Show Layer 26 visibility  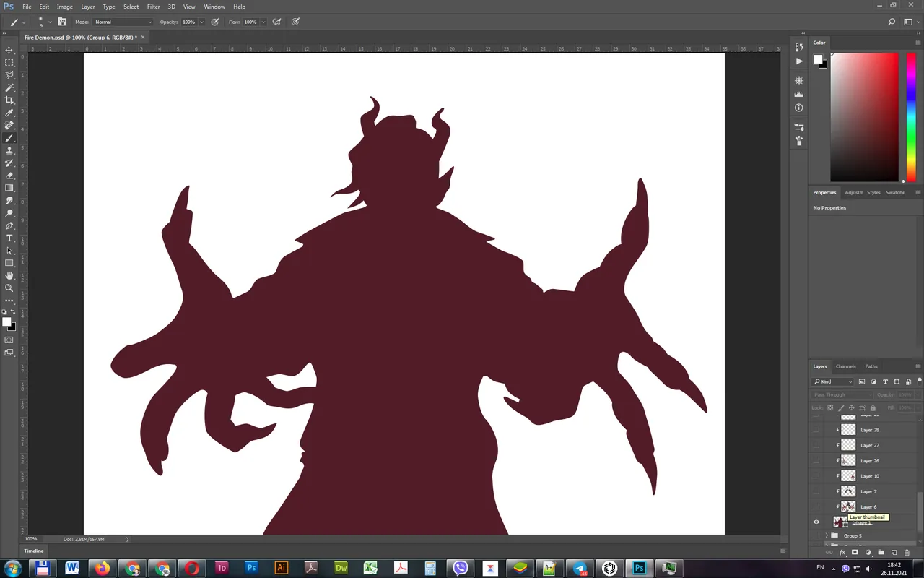pos(816,461)
